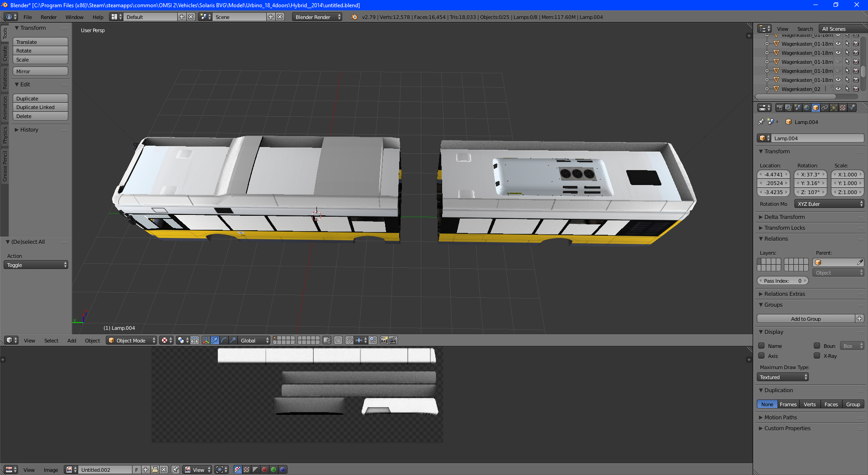Click the Duplicate Linked button
This screenshot has width=868, height=475.
coord(40,107)
